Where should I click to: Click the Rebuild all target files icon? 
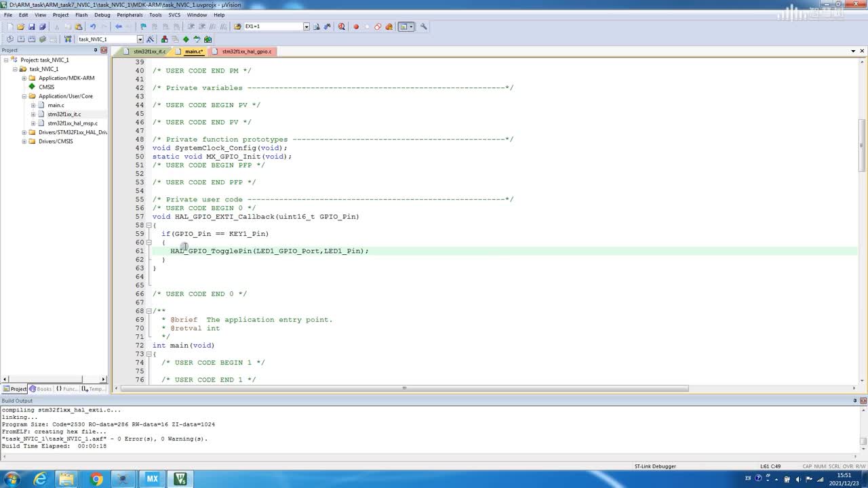[x=32, y=39]
